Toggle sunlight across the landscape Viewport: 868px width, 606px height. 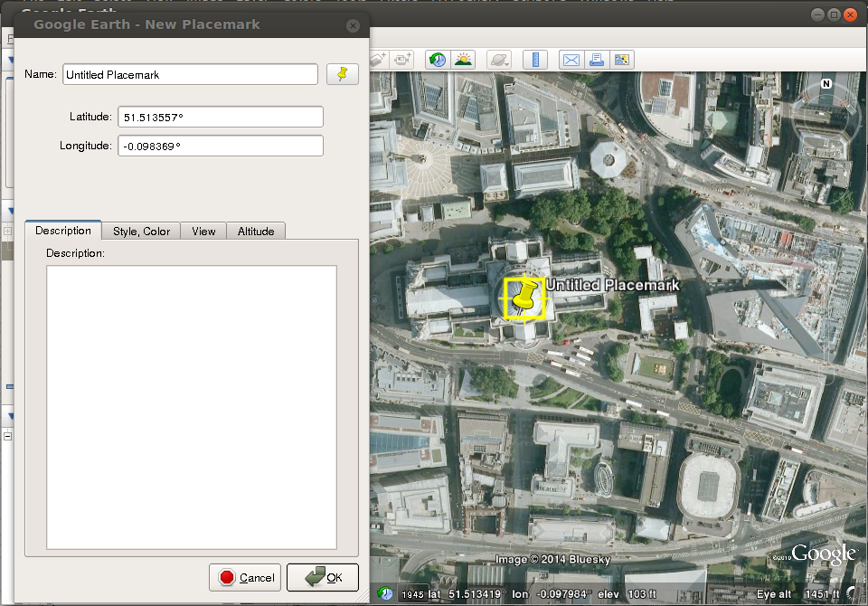click(x=463, y=60)
